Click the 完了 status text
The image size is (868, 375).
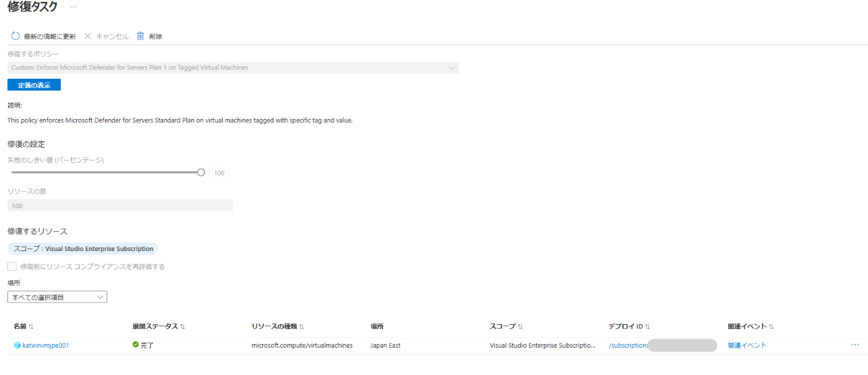(147, 345)
